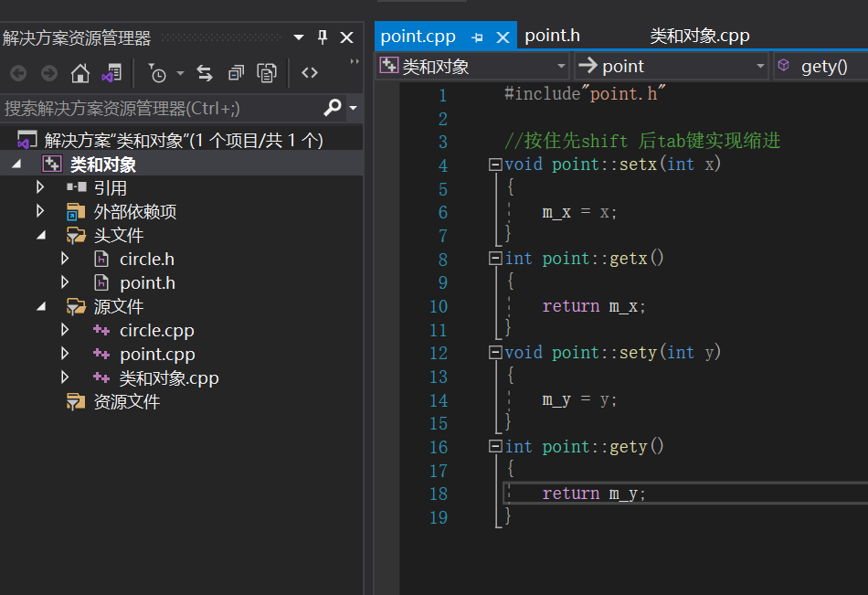This screenshot has width=868, height=595.
Task: Sync Solution Explorer with the active document
Action: pyautogui.click(x=205, y=72)
